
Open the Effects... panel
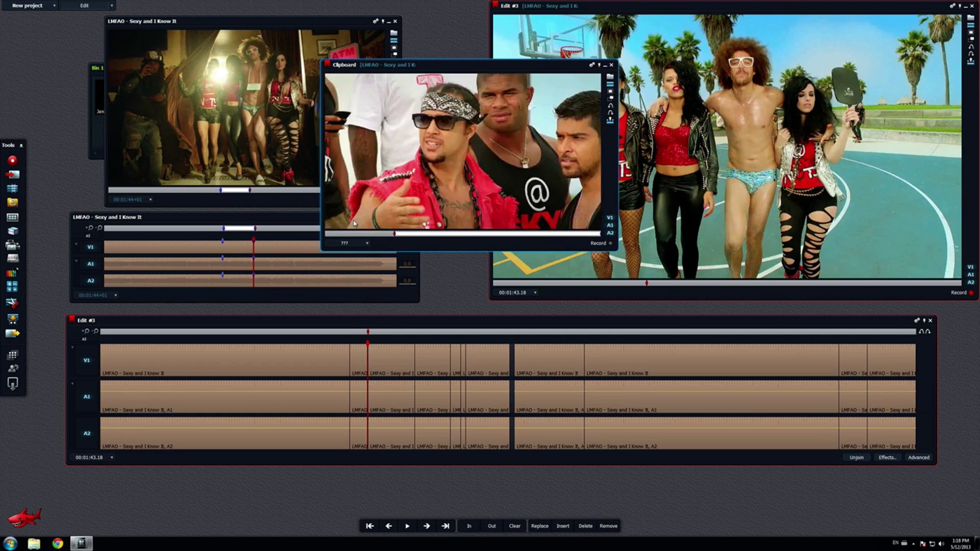click(887, 458)
